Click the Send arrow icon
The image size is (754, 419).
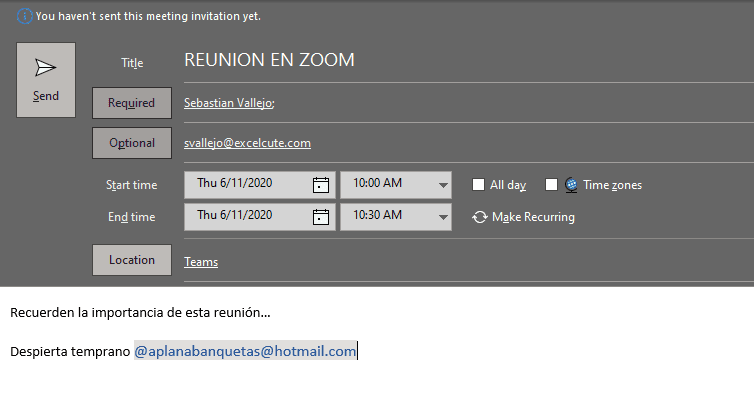click(x=46, y=68)
